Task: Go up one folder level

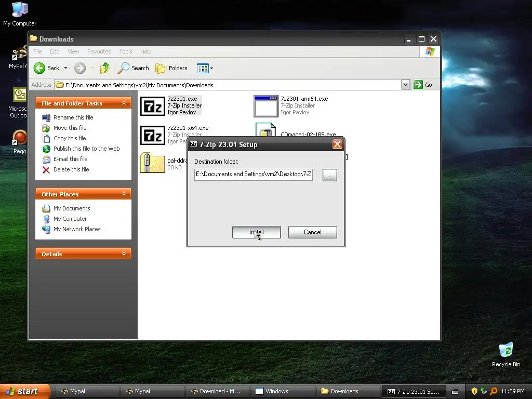Action: pyautogui.click(x=105, y=68)
